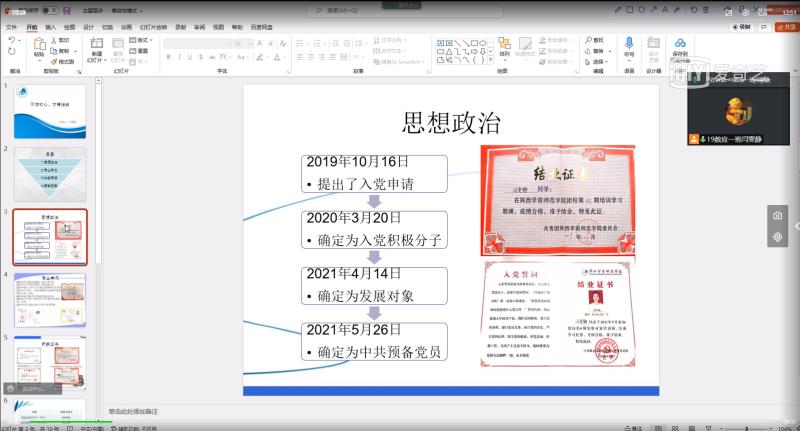Click the New Slide icon

pos(96,43)
